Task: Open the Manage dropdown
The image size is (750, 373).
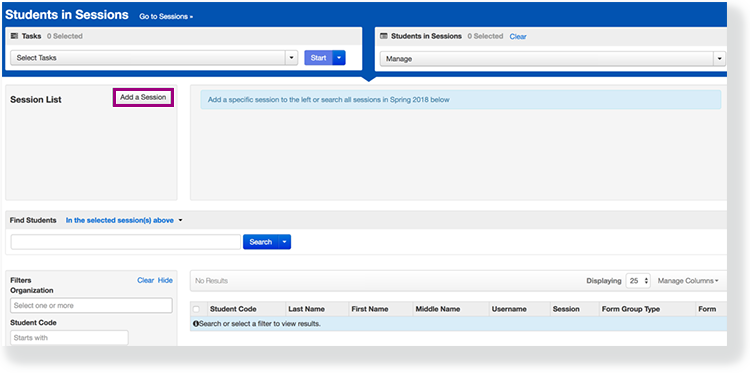Action: (552, 59)
